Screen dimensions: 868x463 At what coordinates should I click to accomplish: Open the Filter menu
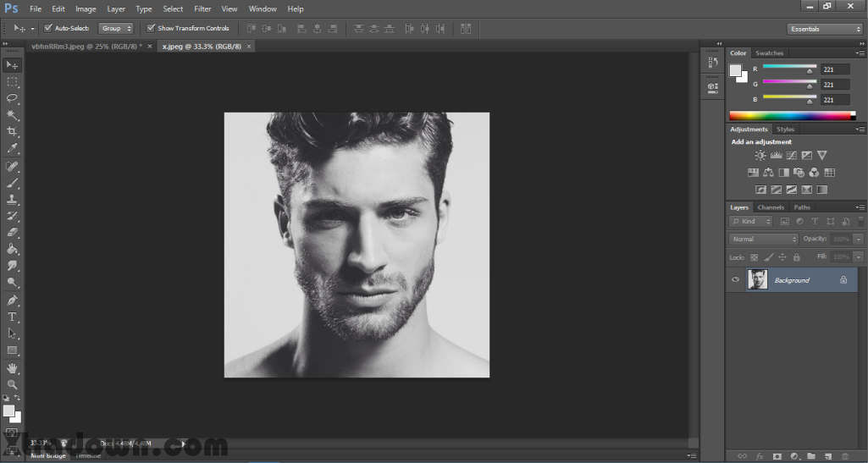click(202, 8)
